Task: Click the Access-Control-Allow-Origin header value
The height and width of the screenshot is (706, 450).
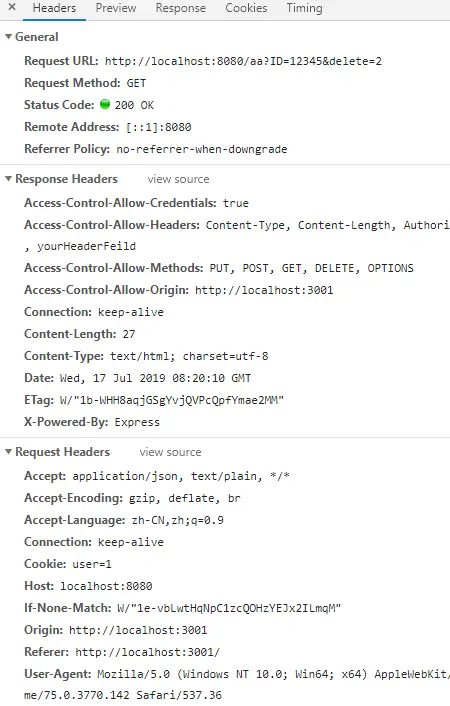Action: pos(264,290)
